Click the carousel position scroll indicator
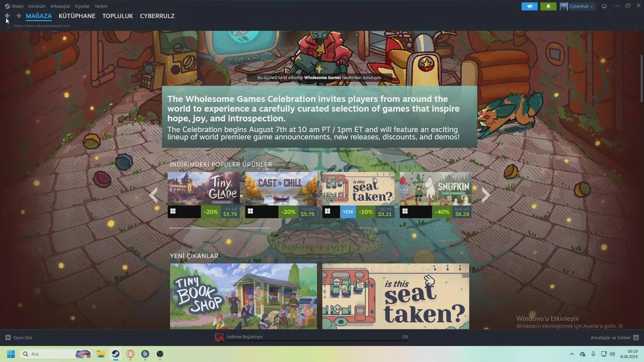 click(x=219, y=228)
